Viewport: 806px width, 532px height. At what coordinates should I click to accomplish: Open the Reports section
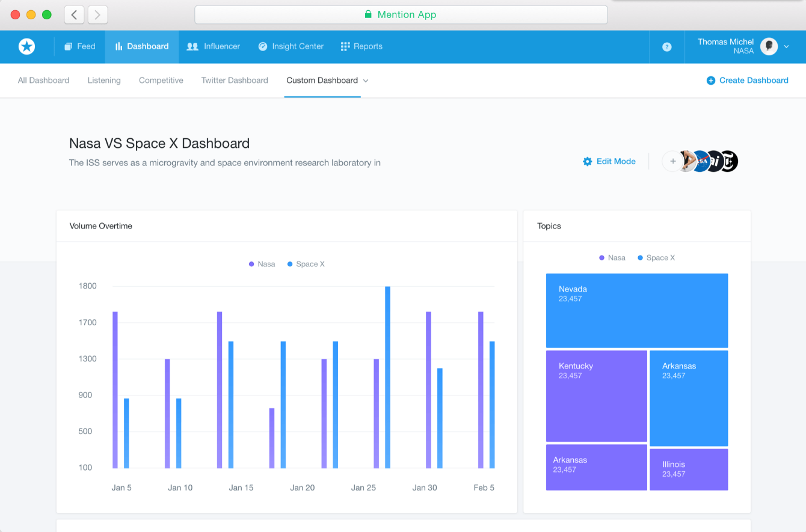click(x=361, y=46)
